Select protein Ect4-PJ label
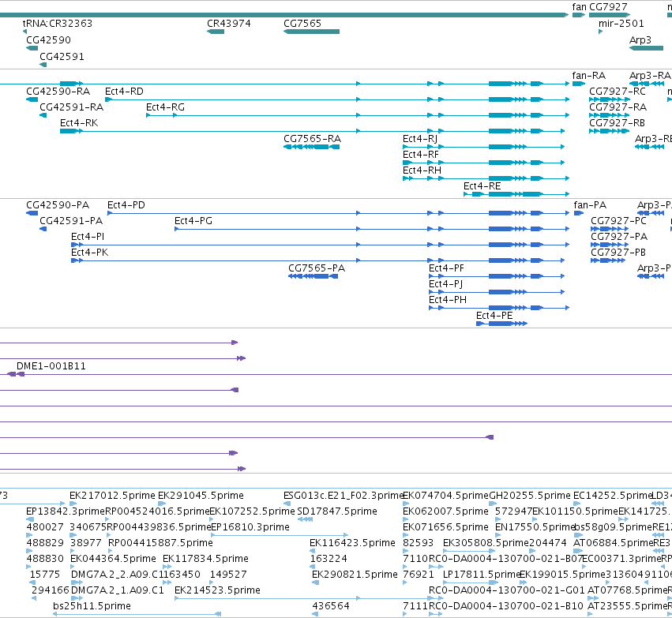Image resolution: width=672 pixels, height=618 pixels. pos(445,284)
